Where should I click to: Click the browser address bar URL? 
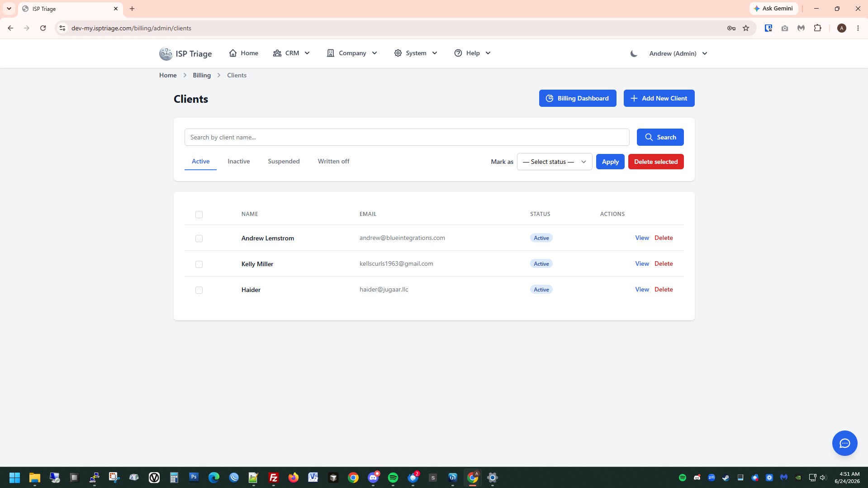[131, 28]
